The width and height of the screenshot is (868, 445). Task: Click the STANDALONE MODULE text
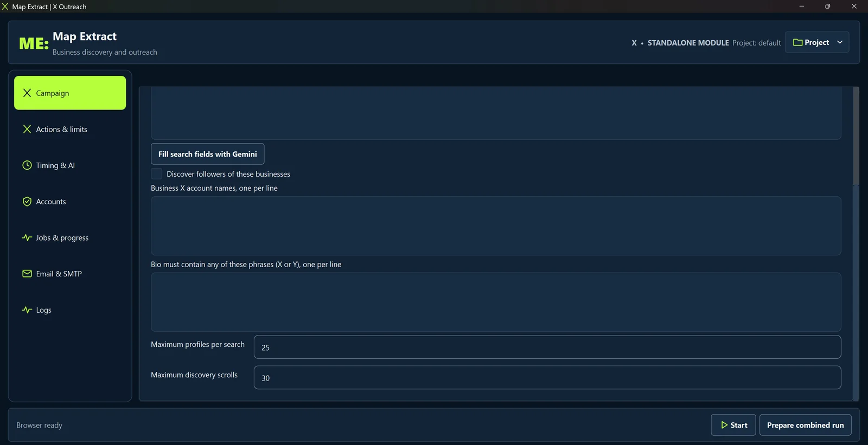click(688, 42)
